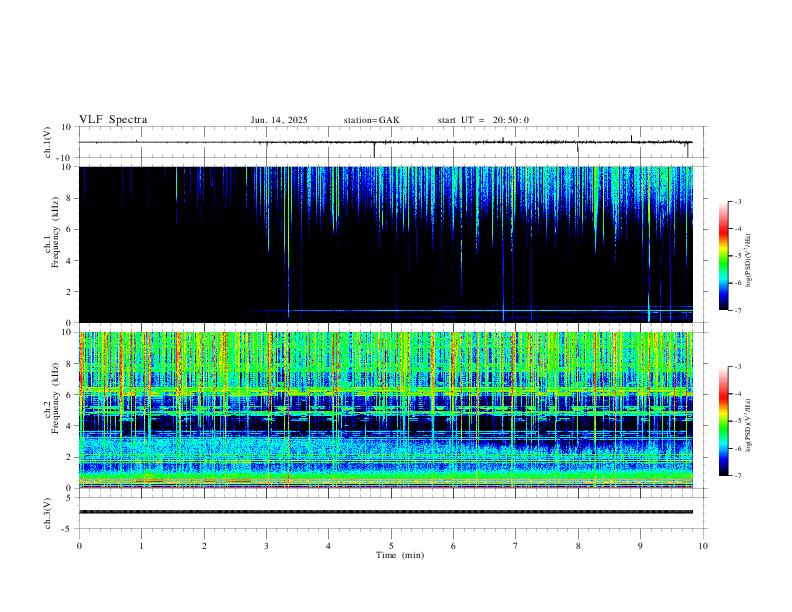Click the "-7" tick on the upper colorbar
The height and width of the screenshot is (612, 792).
[x=738, y=311]
